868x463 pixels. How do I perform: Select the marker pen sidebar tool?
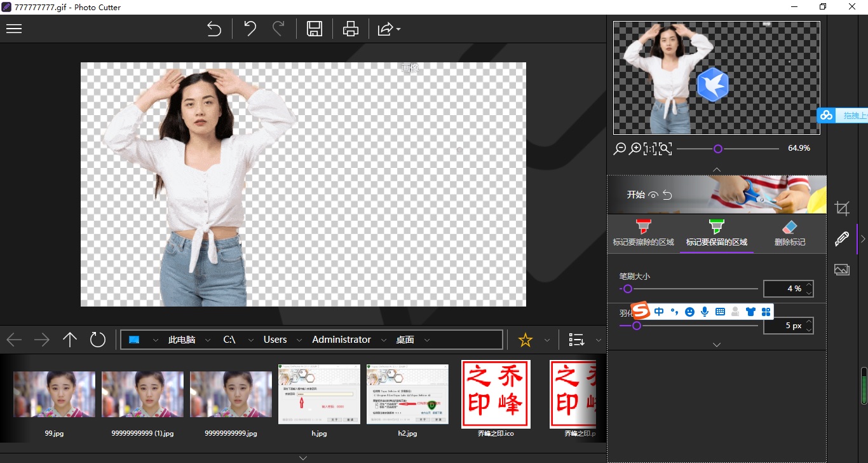(842, 238)
